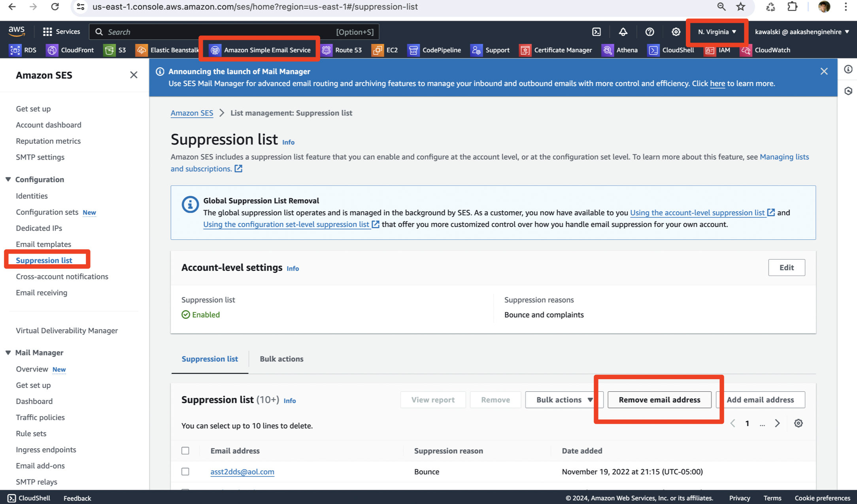Edit the Account-level settings
The height and width of the screenshot is (504, 857).
coord(786,267)
